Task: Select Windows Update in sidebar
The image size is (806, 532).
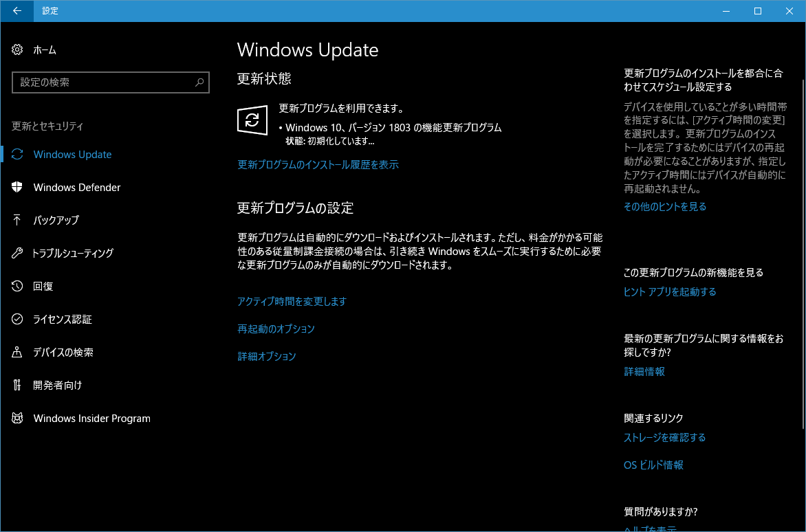Action: click(x=72, y=155)
